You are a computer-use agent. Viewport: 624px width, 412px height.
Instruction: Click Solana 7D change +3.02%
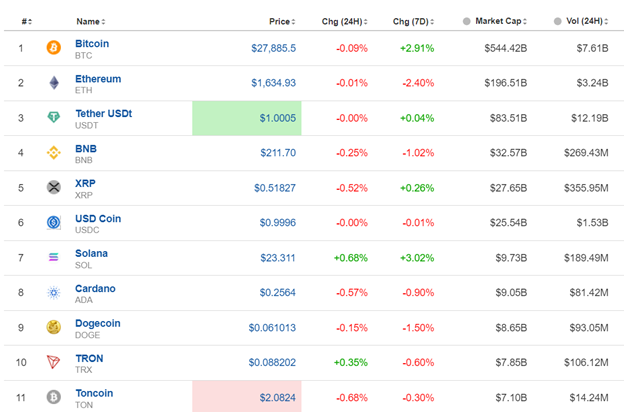tap(417, 258)
